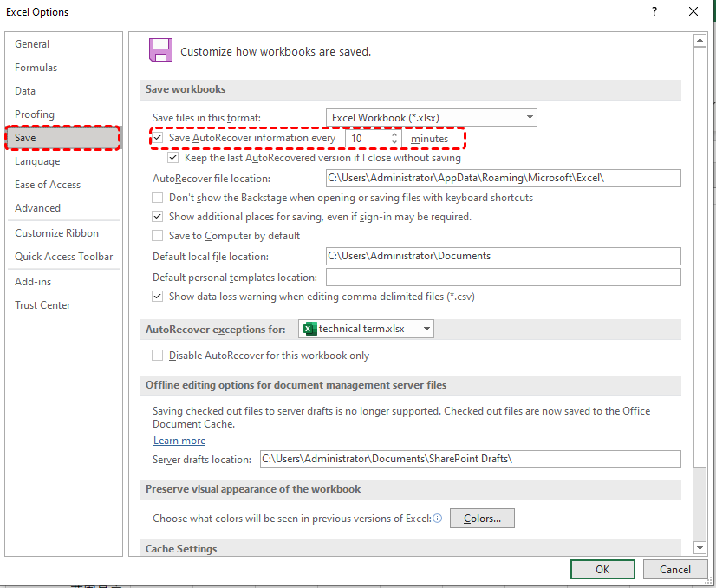Viewport: 716px width, 588px height.
Task: Open the AutoRecover exceptions workbook dropdown
Action: click(x=366, y=329)
